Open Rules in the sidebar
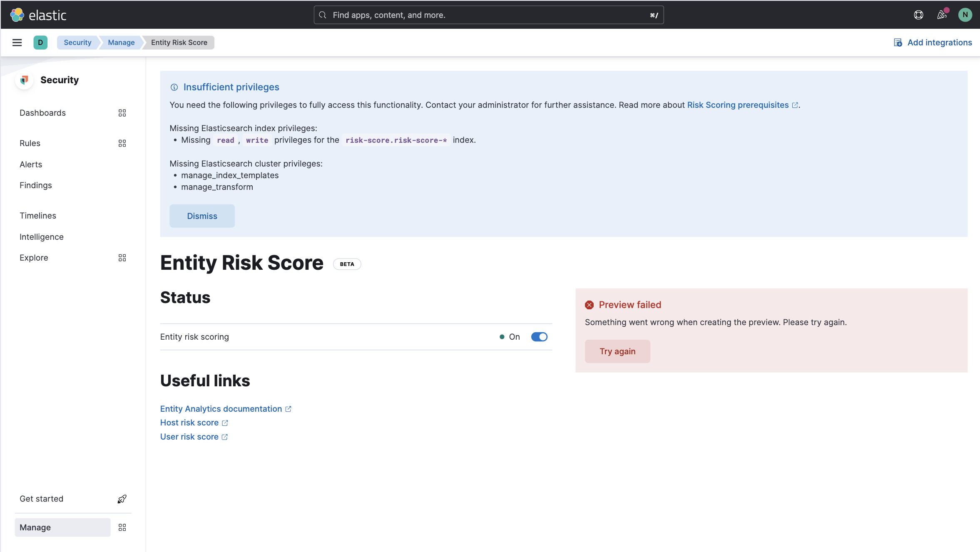 pyautogui.click(x=30, y=143)
